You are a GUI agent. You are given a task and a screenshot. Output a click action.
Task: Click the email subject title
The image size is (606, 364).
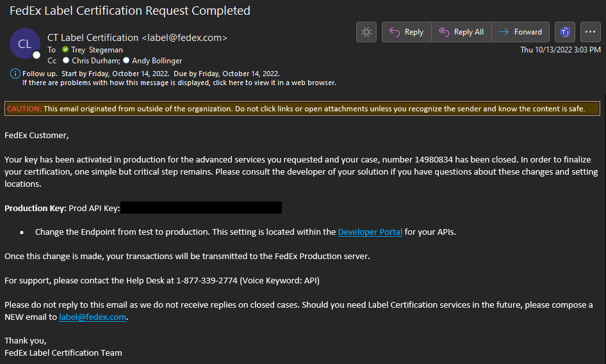(130, 10)
